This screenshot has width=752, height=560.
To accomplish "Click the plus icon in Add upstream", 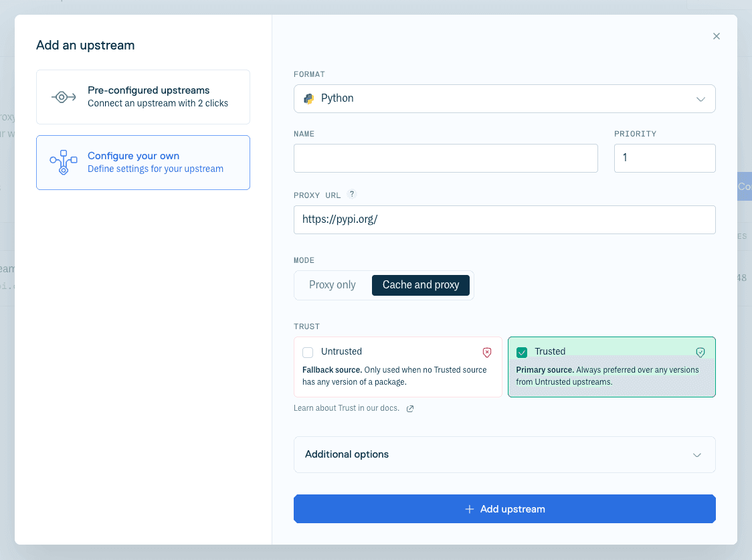I will (x=470, y=509).
